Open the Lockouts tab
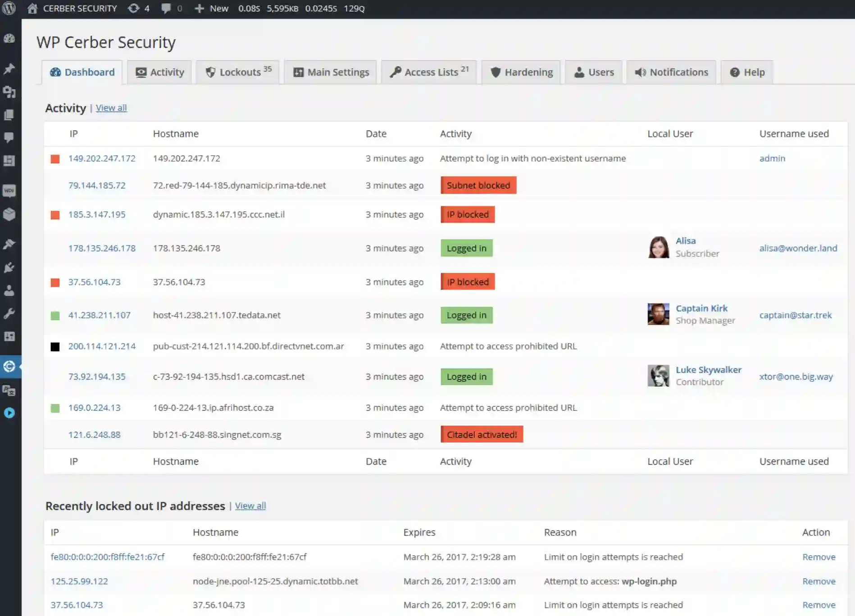This screenshot has height=616, width=855. pyautogui.click(x=238, y=72)
